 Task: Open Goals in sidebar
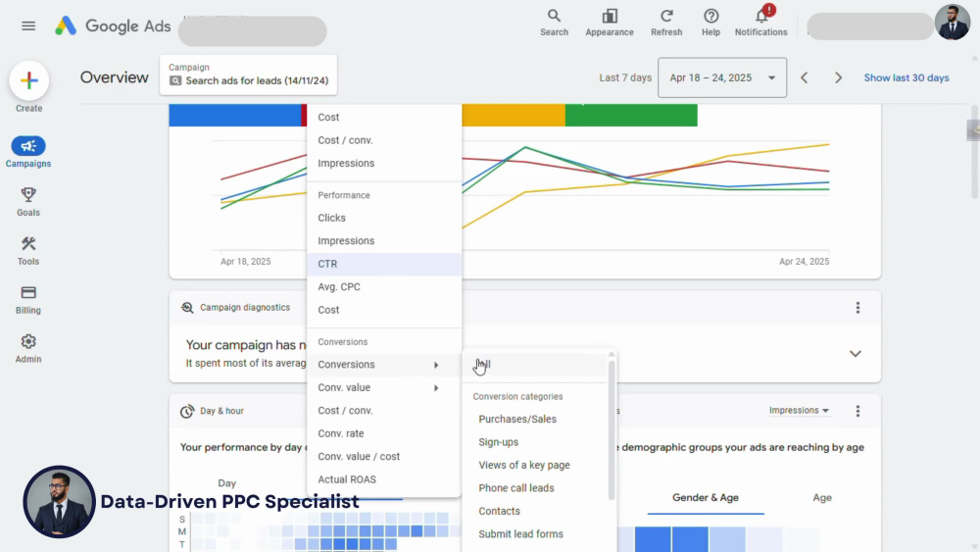[28, 201]
